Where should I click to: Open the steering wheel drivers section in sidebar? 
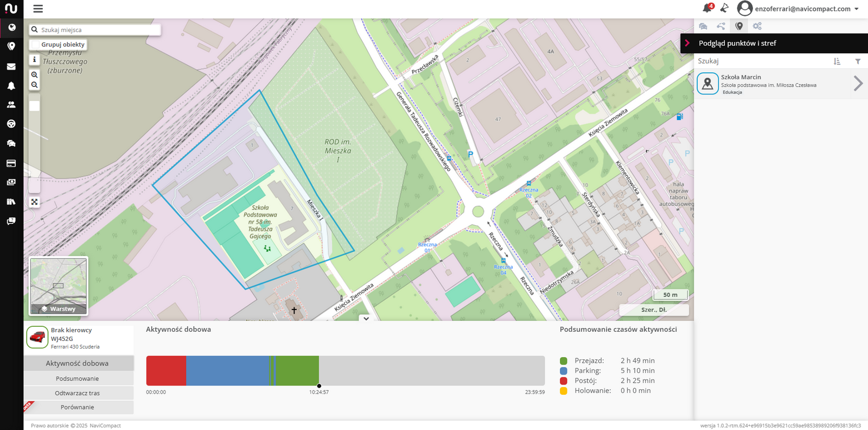pos(11,124)
